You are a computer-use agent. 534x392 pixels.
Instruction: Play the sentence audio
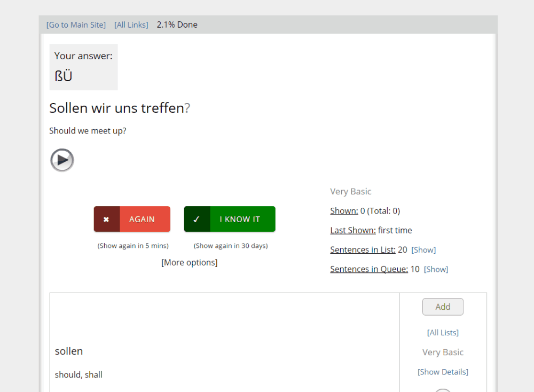pyautogui.click(x=62, y=160)
